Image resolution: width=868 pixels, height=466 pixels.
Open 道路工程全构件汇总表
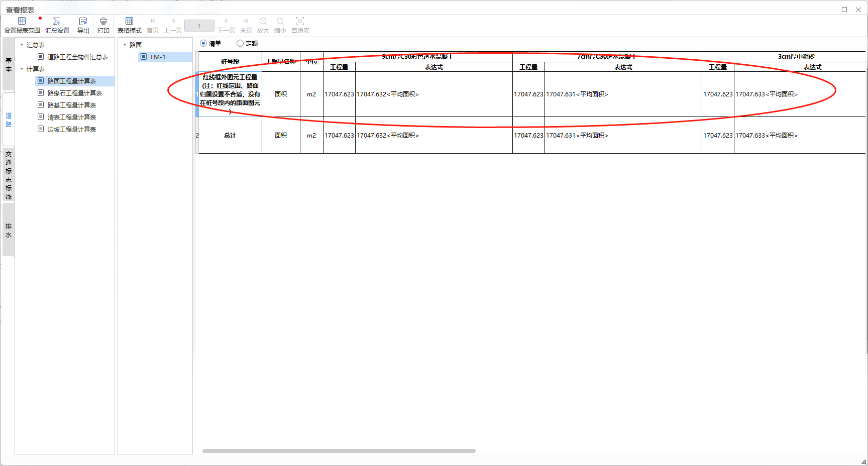point(77,57)
